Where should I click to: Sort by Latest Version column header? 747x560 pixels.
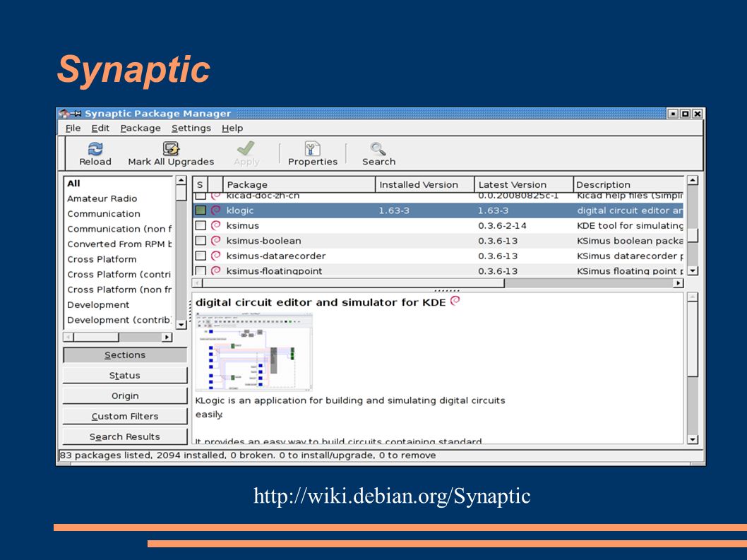pyautogui.click(x=524, y=184)
